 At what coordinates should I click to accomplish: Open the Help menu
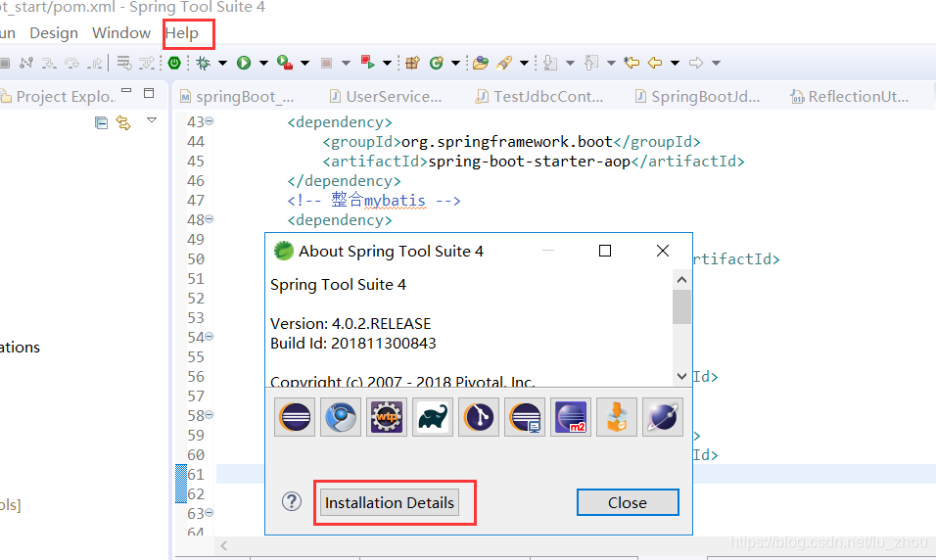(x=182, y=33)
